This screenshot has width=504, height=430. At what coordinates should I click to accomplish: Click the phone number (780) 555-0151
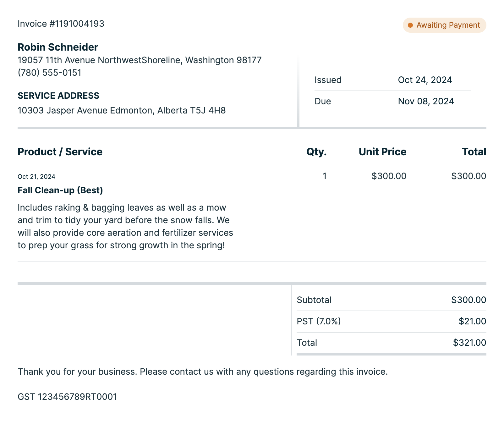coord(49,73)
